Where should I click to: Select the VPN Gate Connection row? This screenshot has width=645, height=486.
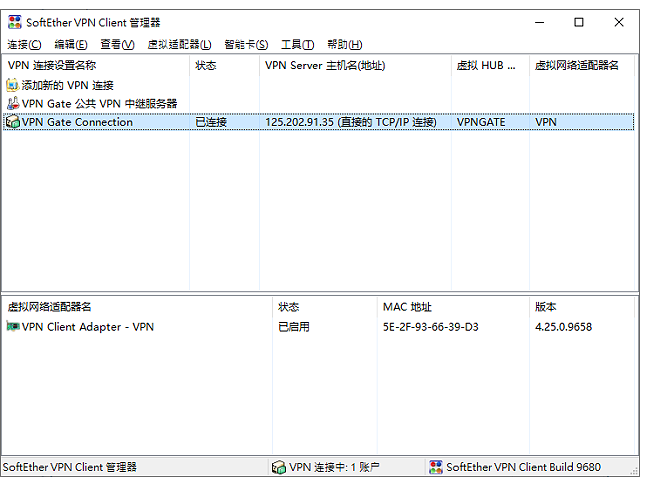click(318, 122)
